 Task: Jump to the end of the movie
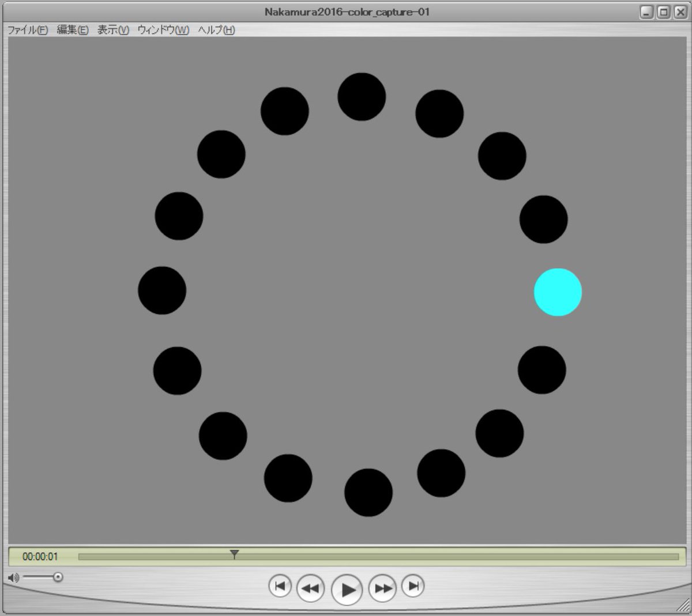(x=413, y=586)
